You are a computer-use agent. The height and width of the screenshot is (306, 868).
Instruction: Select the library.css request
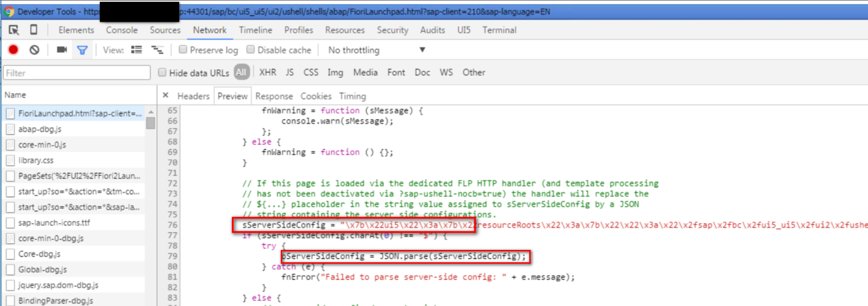click(74, 161)
